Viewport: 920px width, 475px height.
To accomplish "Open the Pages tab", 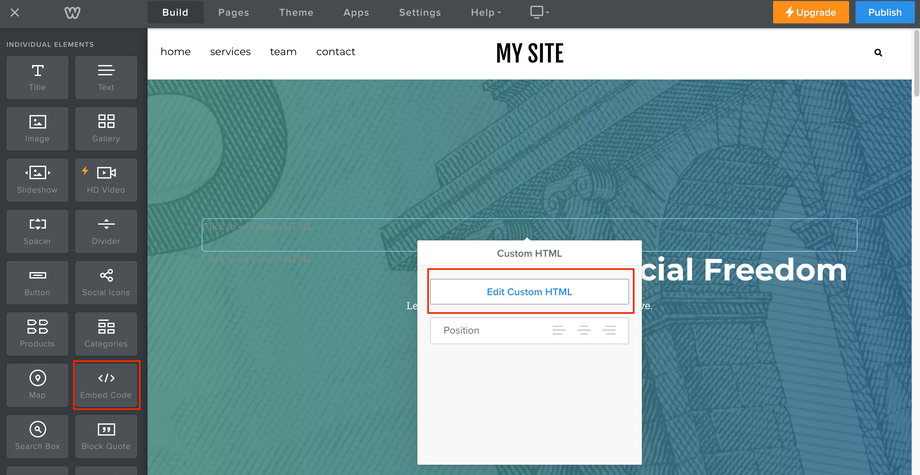I will pyautogui.click(x=234, y=12).
